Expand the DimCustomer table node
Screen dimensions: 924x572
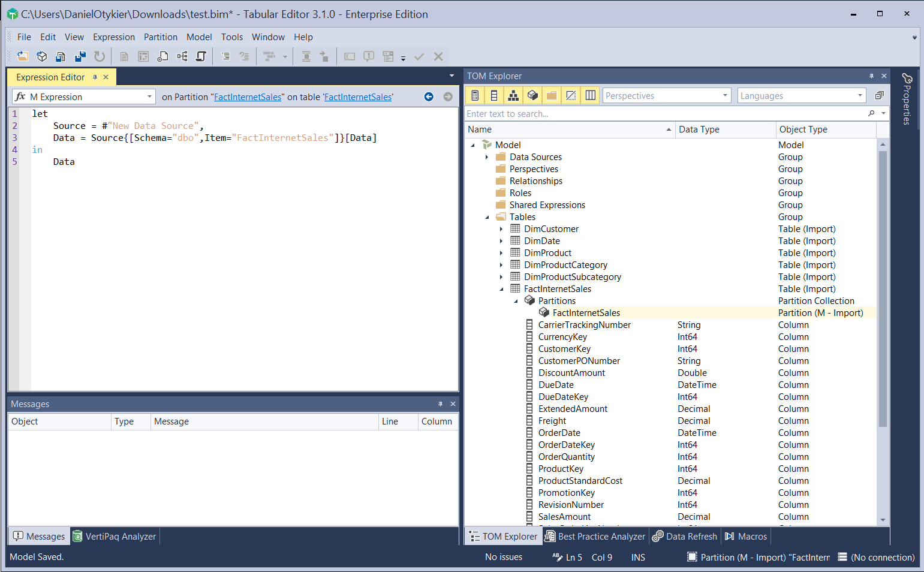[501, 229]
